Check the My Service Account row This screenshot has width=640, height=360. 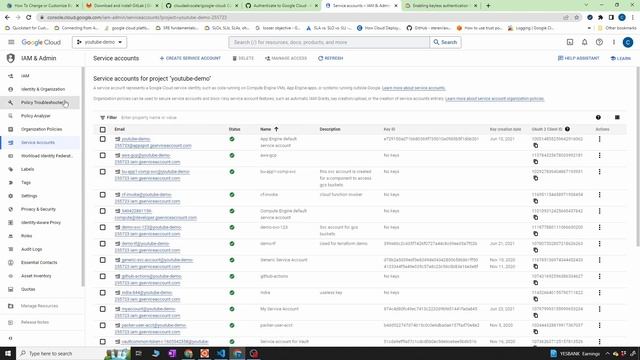point(102,309)
